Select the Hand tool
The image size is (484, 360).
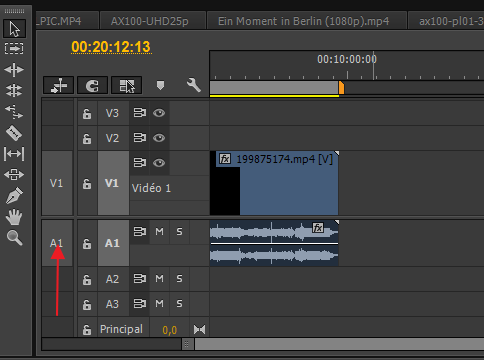(x=14, y=217)
